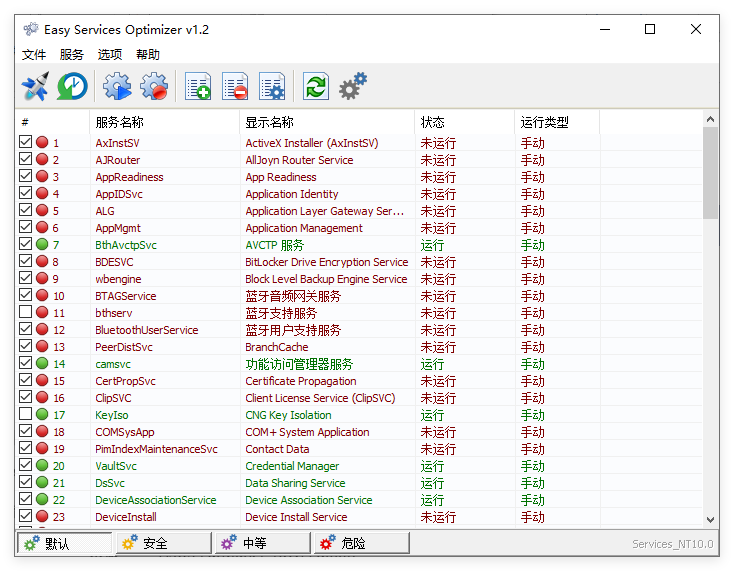
Task: Toggle the BDESVC checkbox
Action: coord(26,261)
